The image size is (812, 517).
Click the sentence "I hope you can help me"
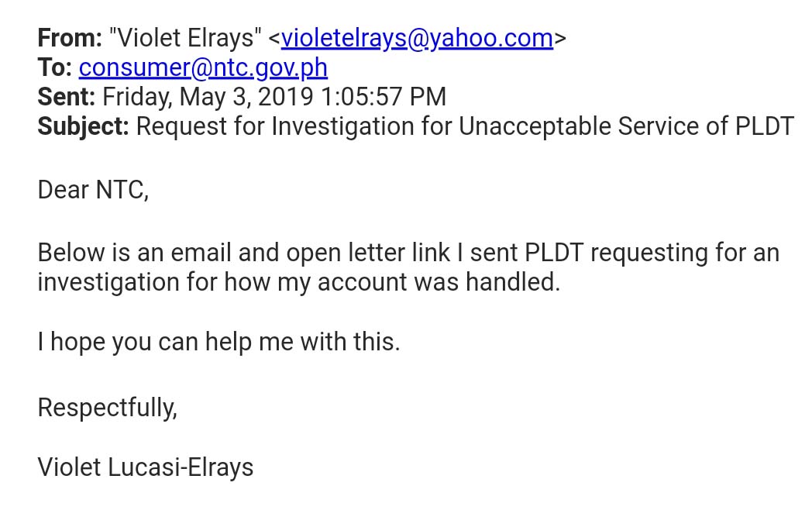(x=218, y=342)
